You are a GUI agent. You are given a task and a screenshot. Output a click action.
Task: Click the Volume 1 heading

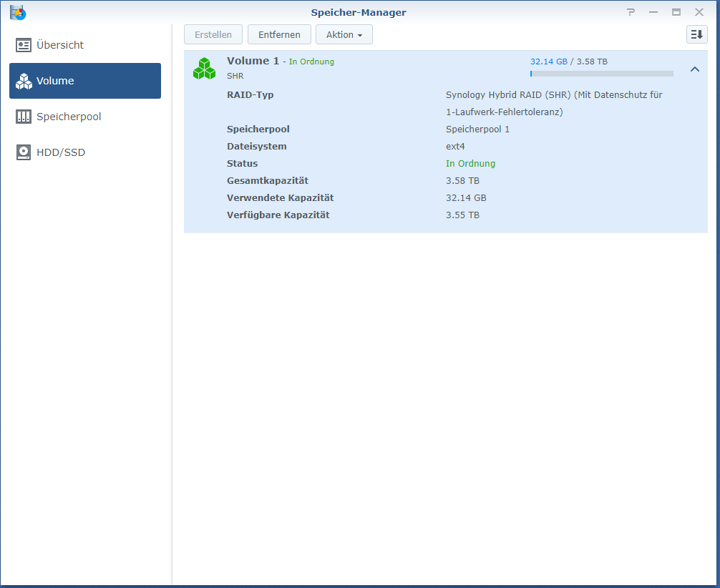pyautogui.click(x=253, y=61)
